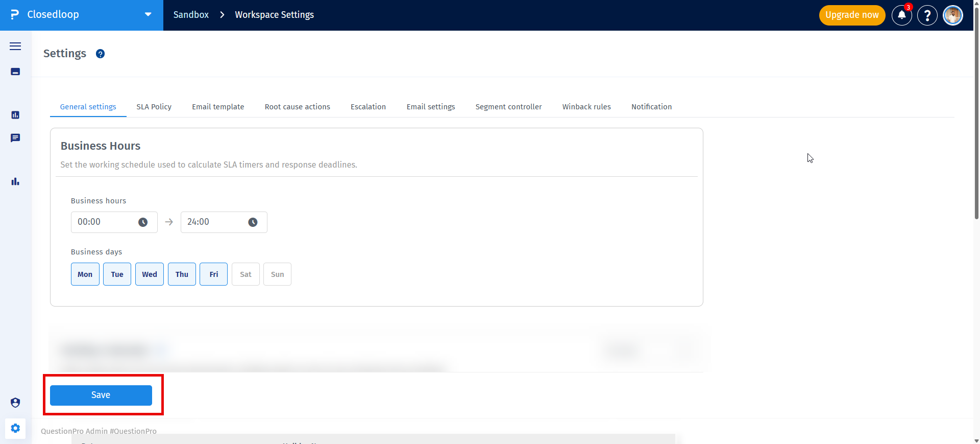
Task: Switch to the Escalation tab
Action: (368, 107)
